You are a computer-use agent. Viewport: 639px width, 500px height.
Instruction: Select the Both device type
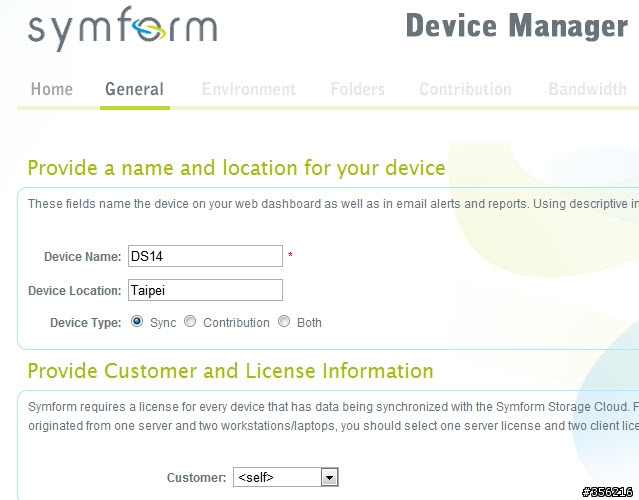pos(284,321)
